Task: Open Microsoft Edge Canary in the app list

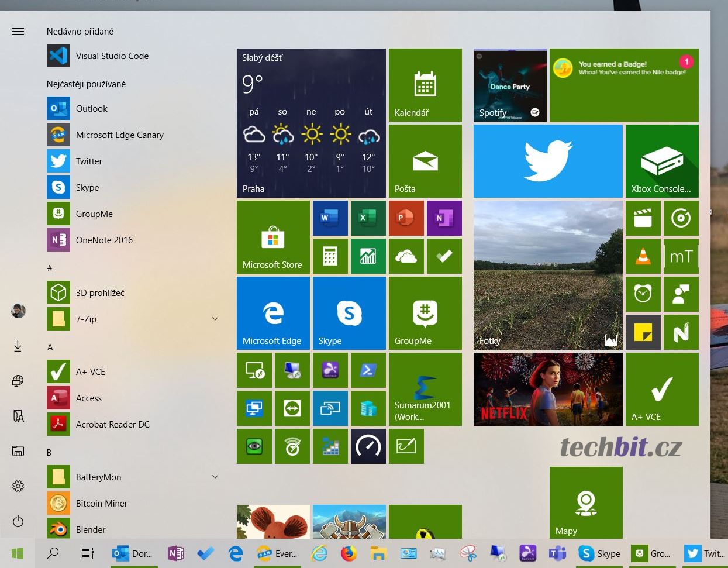Action: (x=133, y=135)
